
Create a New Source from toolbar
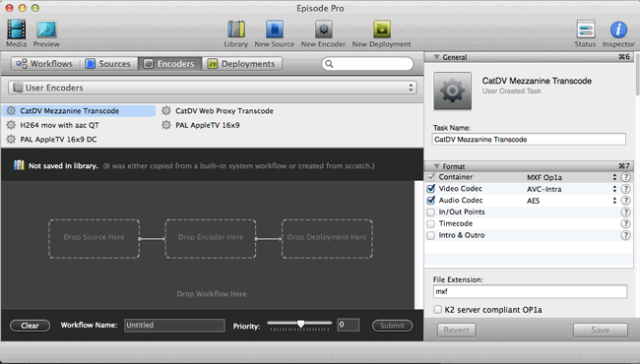(x=275, y=30)
